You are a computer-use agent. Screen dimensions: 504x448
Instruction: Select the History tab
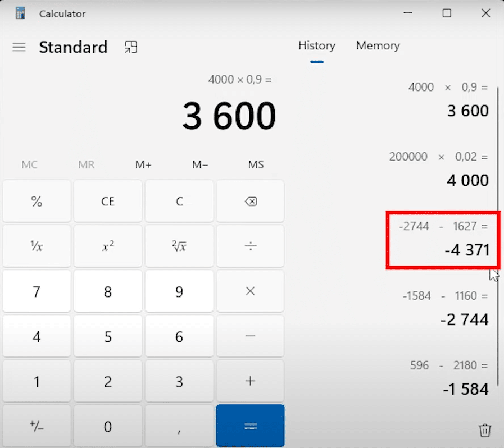pos(316,46)
